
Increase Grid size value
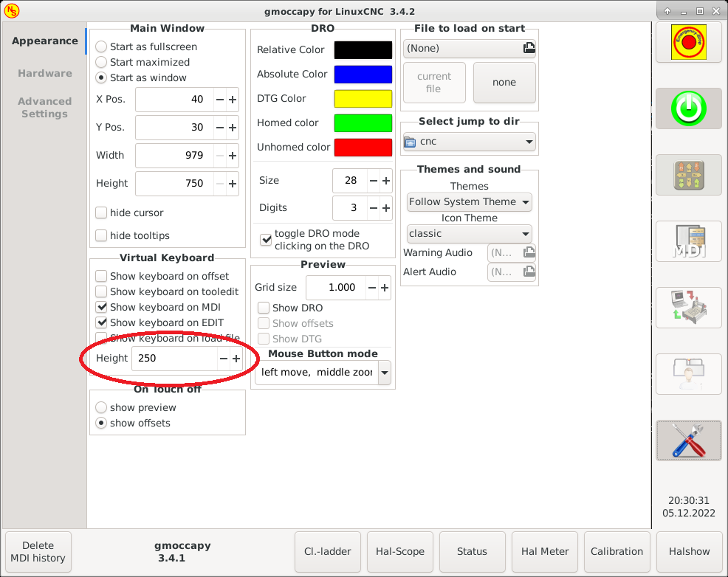click(x=385, y=288)
